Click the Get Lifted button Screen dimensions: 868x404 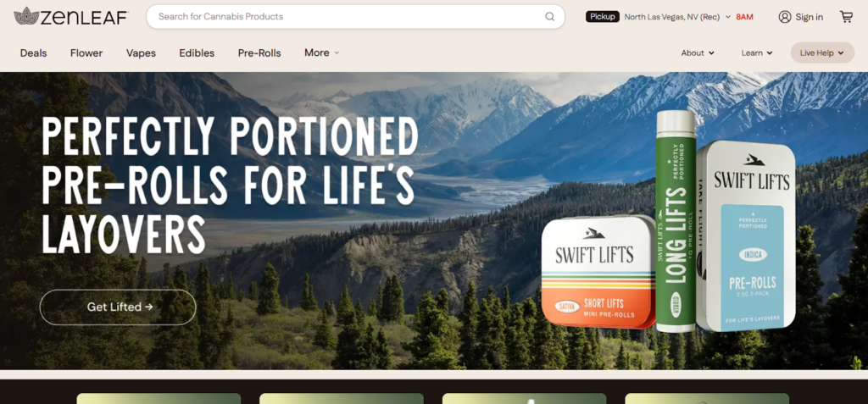click(118, 307)
